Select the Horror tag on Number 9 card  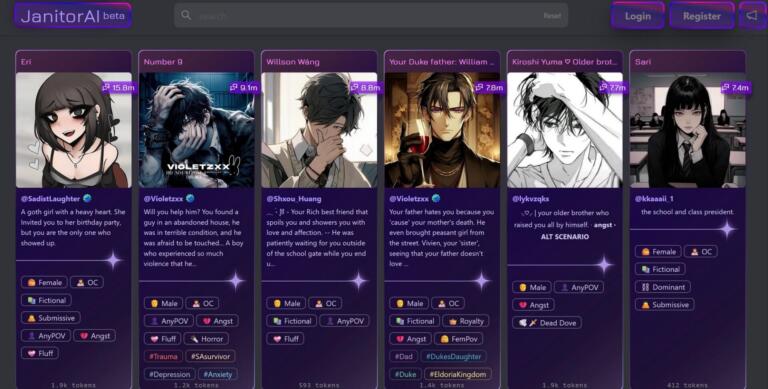click(207, 339)
